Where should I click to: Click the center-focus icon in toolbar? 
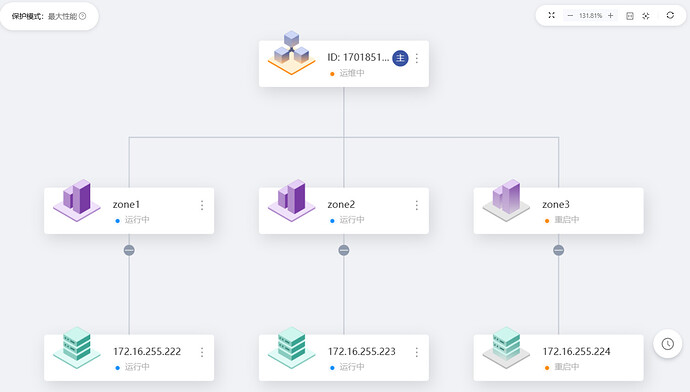tap(646, 16)
